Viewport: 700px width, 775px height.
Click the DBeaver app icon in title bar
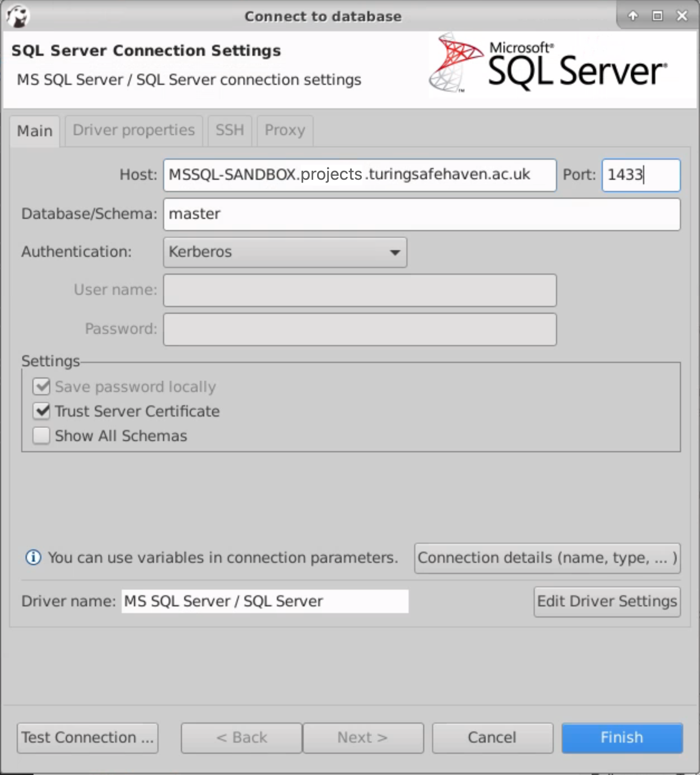tap(17, 16)
